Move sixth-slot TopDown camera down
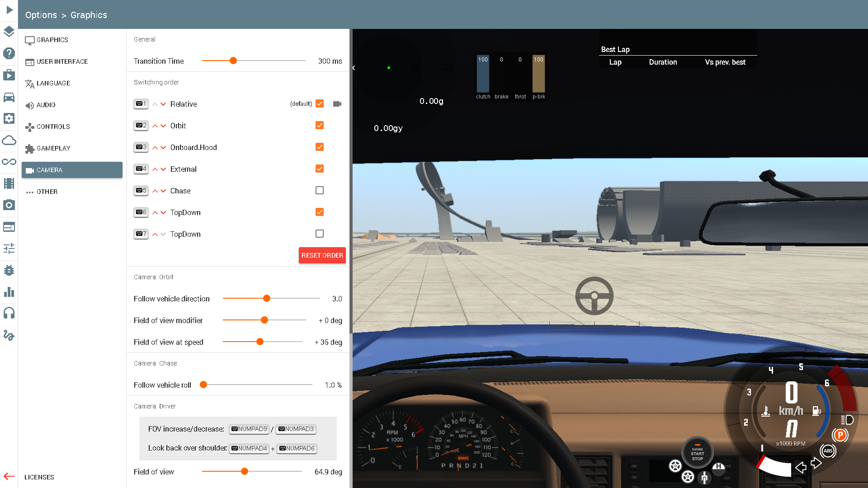Viewport: 868px width, 488px height. click(163, 213)
